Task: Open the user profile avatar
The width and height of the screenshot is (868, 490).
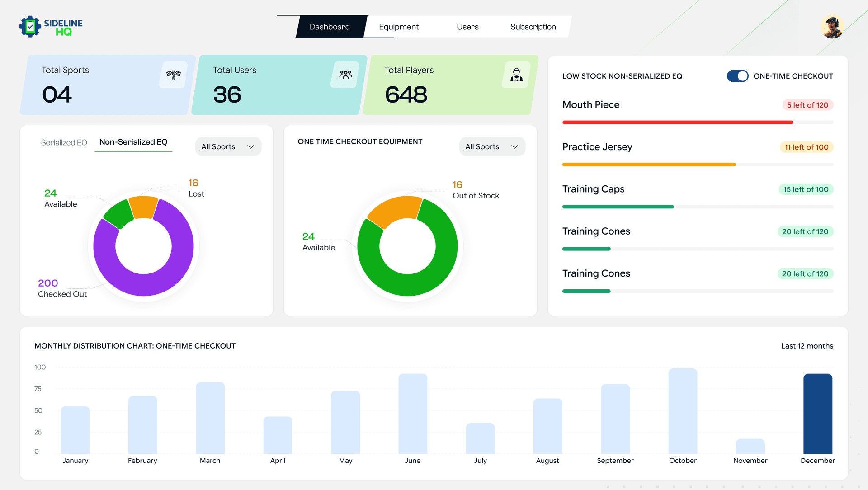Action: [833, 27]
